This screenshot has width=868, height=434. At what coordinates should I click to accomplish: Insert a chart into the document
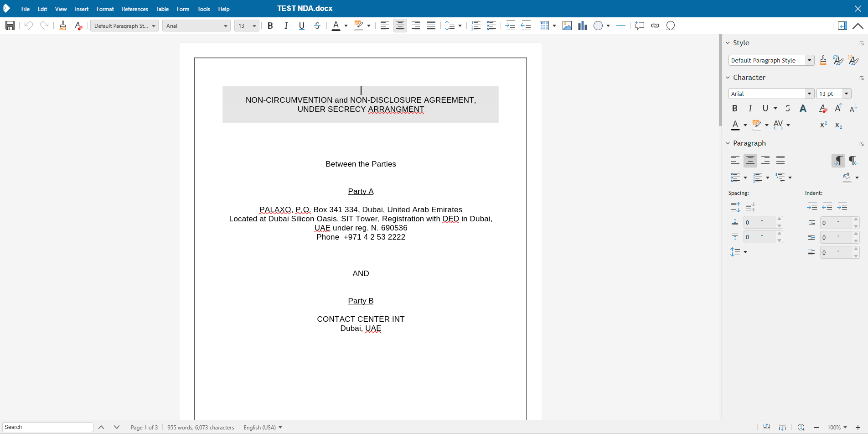[x=582, y=26]
